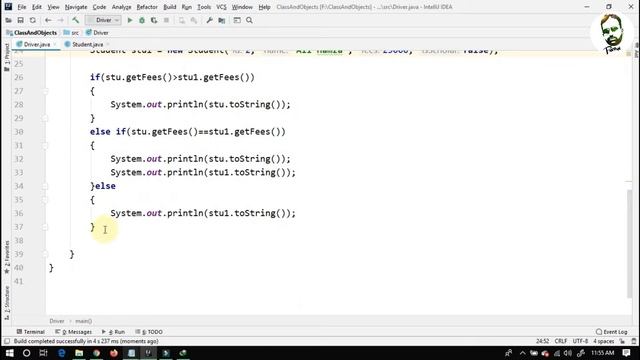The height and width of the screenshot is (360, 640).
Task: Open the Build menu
Action: 169,7
